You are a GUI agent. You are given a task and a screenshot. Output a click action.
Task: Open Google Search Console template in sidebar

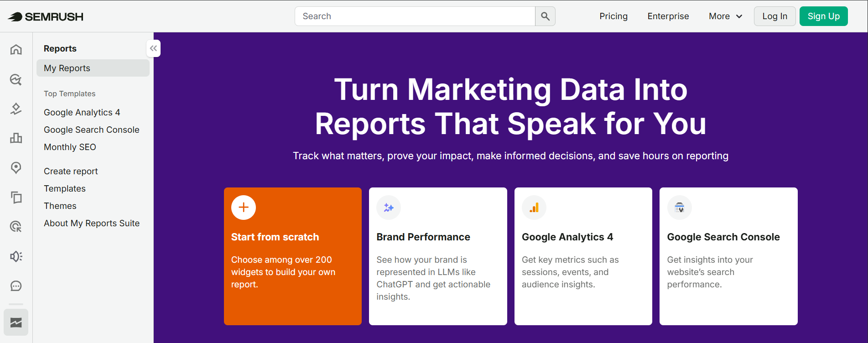pos(92,130)
